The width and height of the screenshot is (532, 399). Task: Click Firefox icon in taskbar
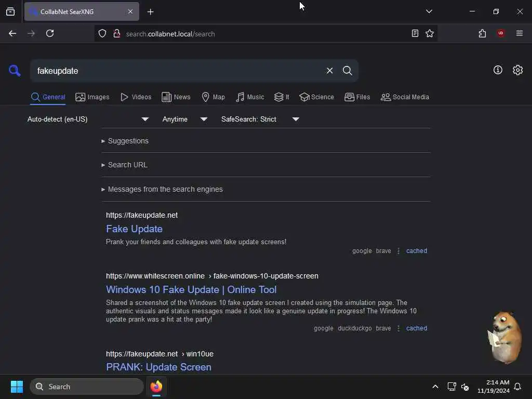click(x=156, y=387)
